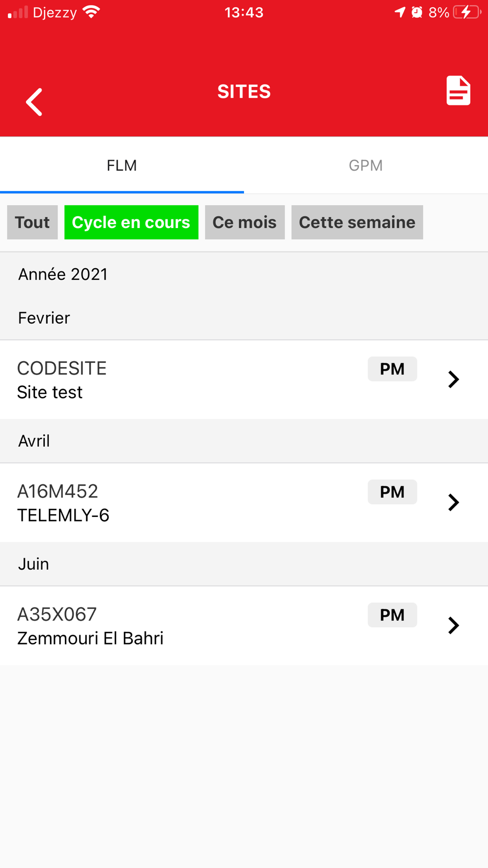
Task: Open Zemmouri El Bahri details chevron
Action: tap(453, 625)
